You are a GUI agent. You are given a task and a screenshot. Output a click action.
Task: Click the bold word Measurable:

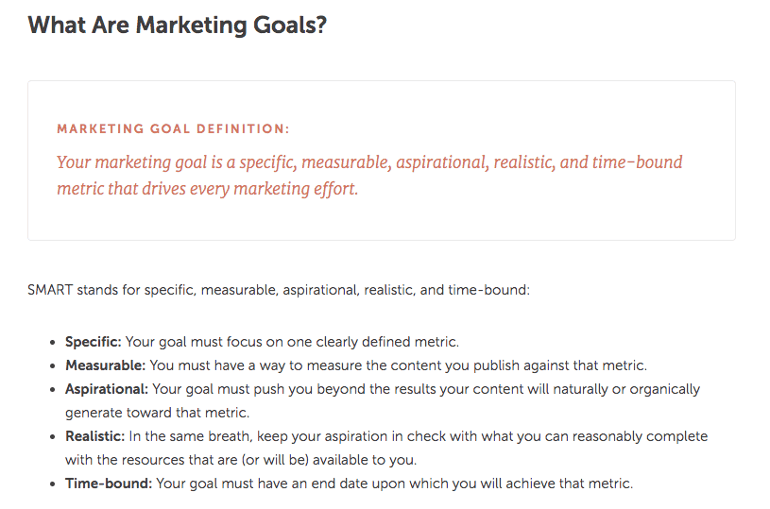105,365
